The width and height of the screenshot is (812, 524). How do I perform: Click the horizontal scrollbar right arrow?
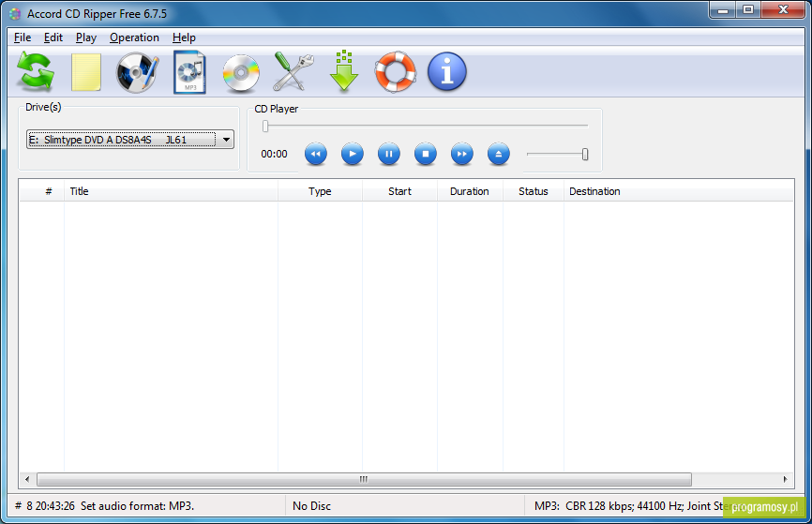coord(785,479)
